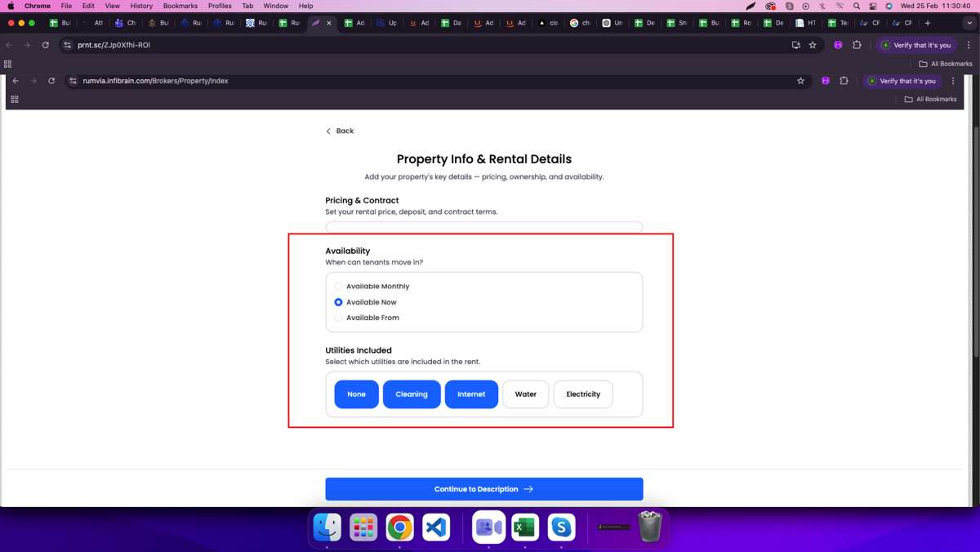Toggle the Water utility chip
The height and width of the screenshot is (552, 980).
pyautogui.click(x=525, y=394)
